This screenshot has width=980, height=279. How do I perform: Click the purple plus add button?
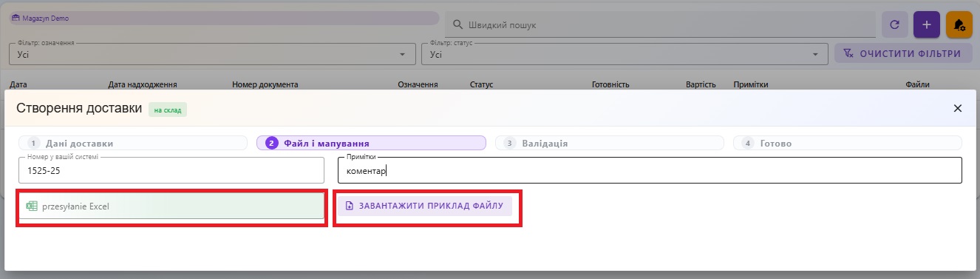pos(927,24)
